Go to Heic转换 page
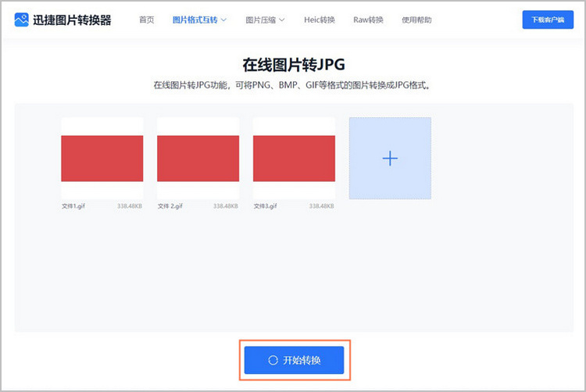Image resolution: width=586 pixels, height=392 pixels. pos(319,20)
